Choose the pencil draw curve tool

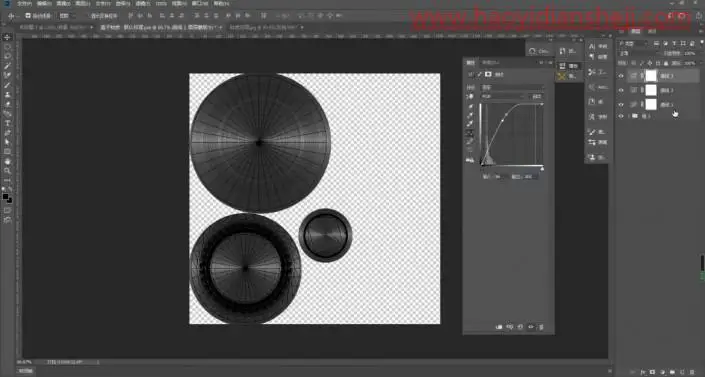tap(470, 142)
